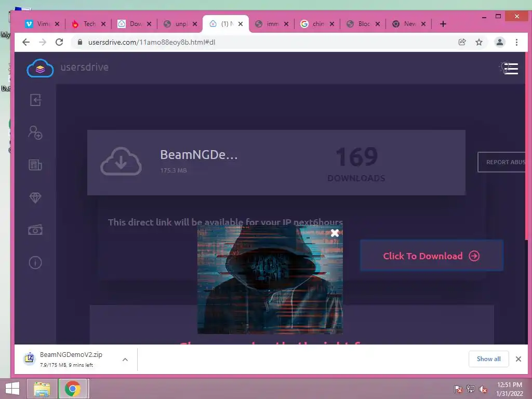Click the add user sidebar icon

click(x=35, y=132)
